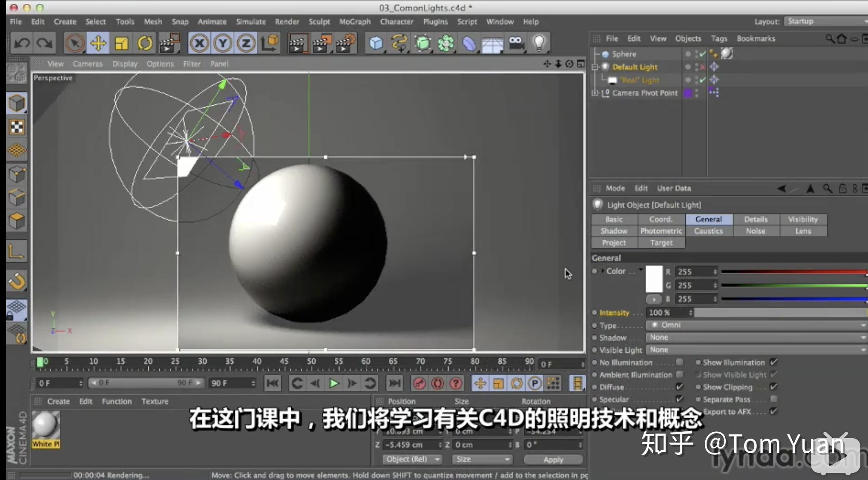Toggle the Show Clipping checkbox

pyautogui.click(x=773, y=387)
